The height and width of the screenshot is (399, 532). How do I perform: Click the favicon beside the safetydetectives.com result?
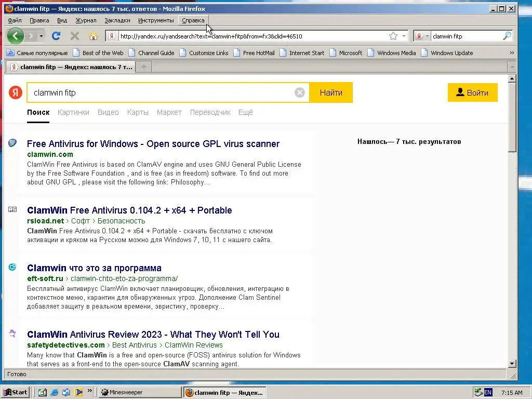click(12, 334)
